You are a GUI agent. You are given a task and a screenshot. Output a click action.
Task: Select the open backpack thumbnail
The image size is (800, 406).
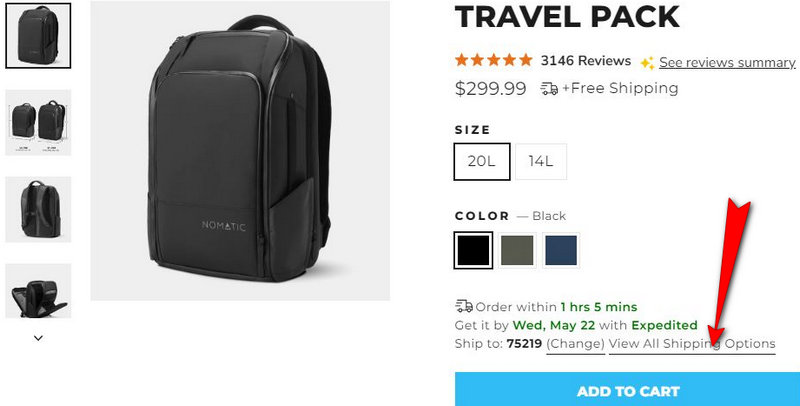pos(38,291)
